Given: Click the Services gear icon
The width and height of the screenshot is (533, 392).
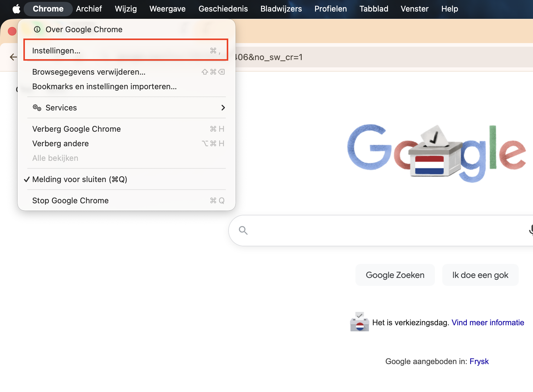Looking at the screenshot, I should click(x=36, y=108).
